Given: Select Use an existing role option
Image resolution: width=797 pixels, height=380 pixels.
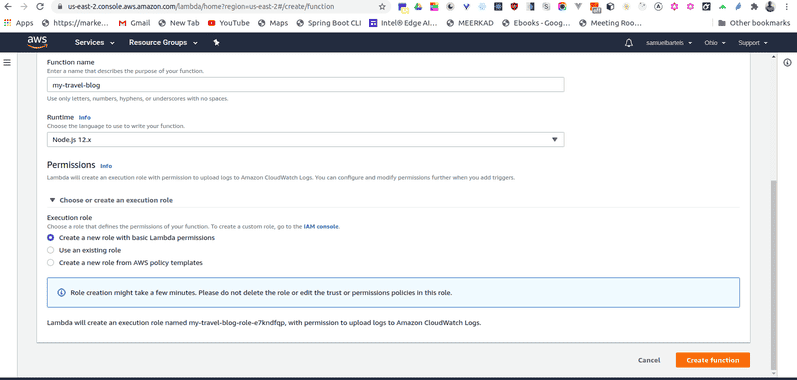Looking at the screenshot, I should coord(50,250).
